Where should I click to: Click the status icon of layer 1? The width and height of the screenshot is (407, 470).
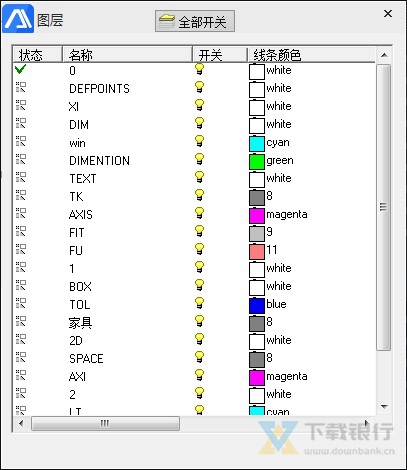(21, 268)
